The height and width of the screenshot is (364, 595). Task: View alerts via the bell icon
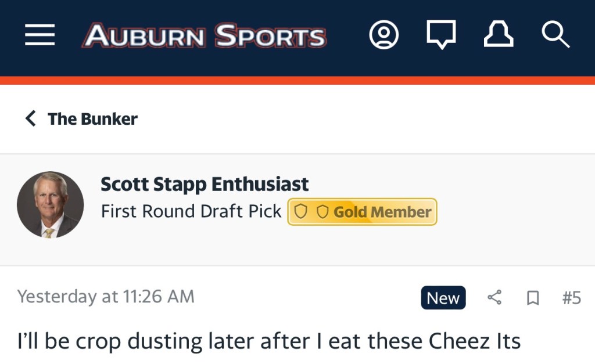pyautogui.click(x=499, y=35)
